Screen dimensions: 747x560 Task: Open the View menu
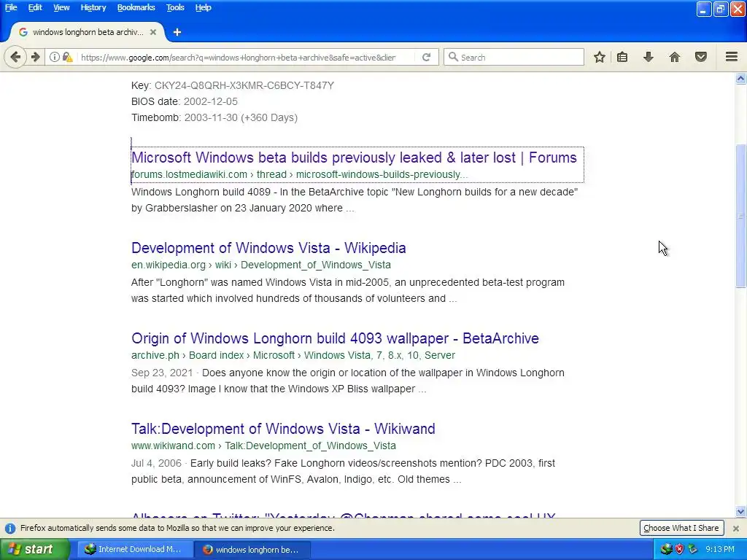61,7
